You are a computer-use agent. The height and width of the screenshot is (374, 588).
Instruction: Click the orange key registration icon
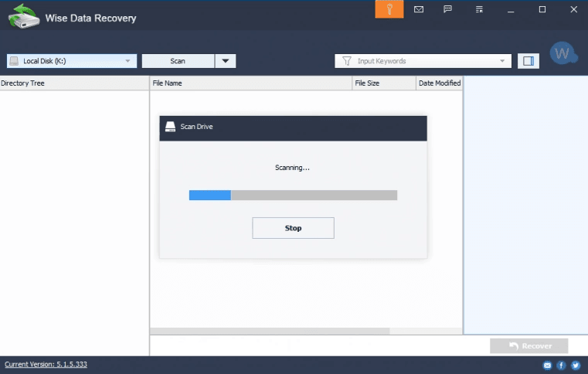(x=389, y=9)
